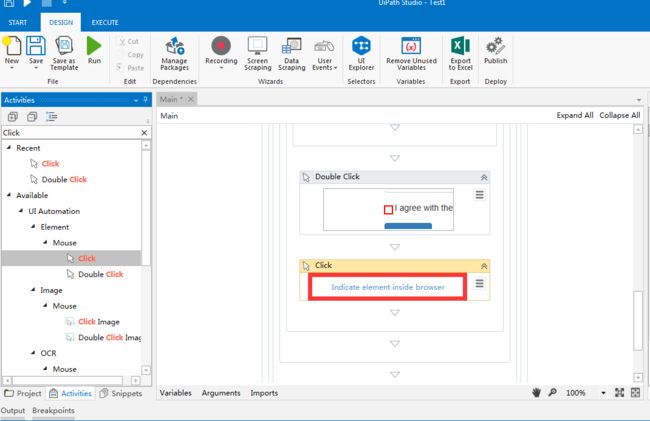The height and width of the screenshot is (421, 650).
Task: Collapse the UI Automation node
Action: (21, 210)
